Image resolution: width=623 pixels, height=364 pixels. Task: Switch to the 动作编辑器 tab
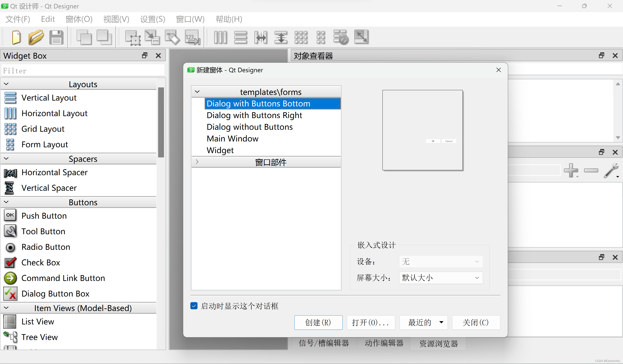point(384,343)
